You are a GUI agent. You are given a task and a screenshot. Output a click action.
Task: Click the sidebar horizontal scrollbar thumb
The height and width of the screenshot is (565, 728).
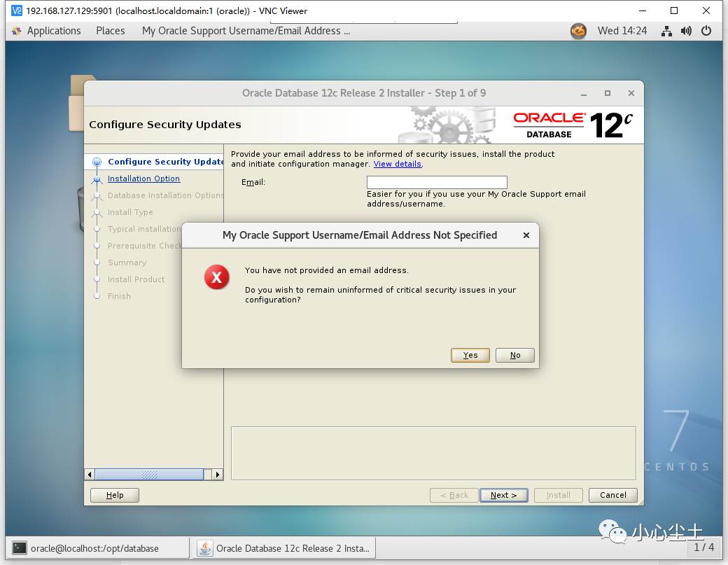click(149, 475)
